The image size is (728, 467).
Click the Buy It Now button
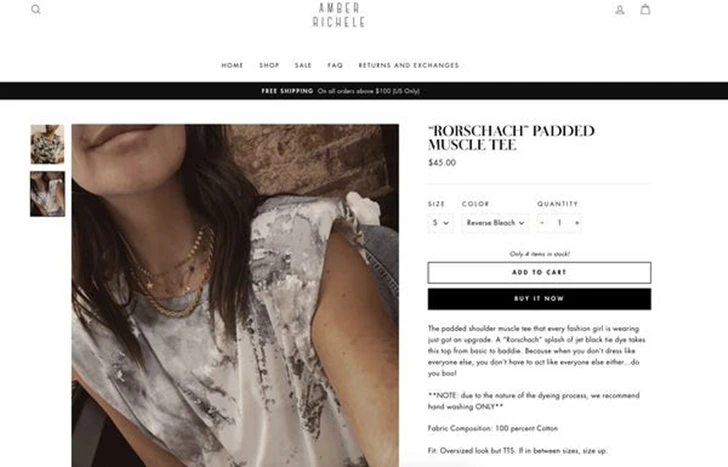539,299
